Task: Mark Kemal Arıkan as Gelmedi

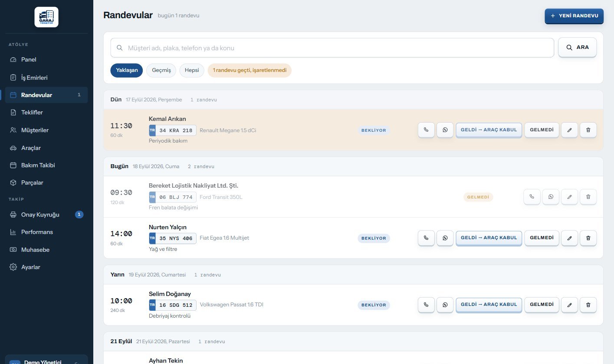Action: (x=542, y=130)
